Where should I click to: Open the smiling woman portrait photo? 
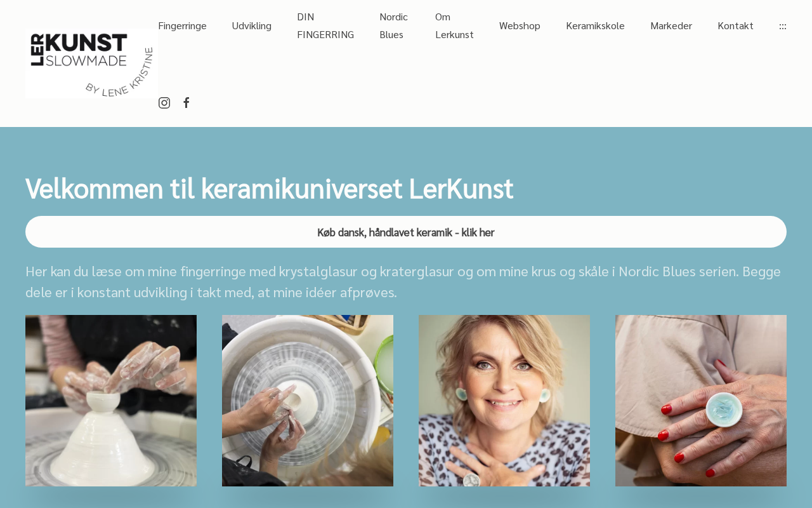pos(504,401)
